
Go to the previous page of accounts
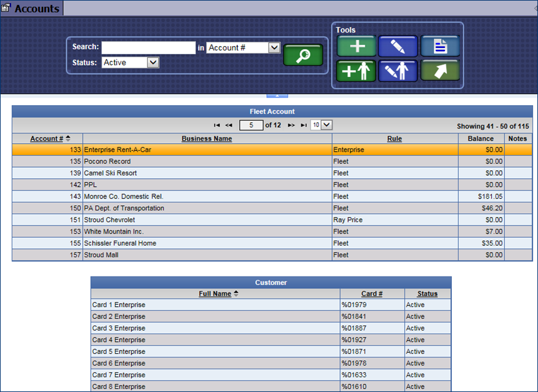pyautogui.click(x=229, y=125)
